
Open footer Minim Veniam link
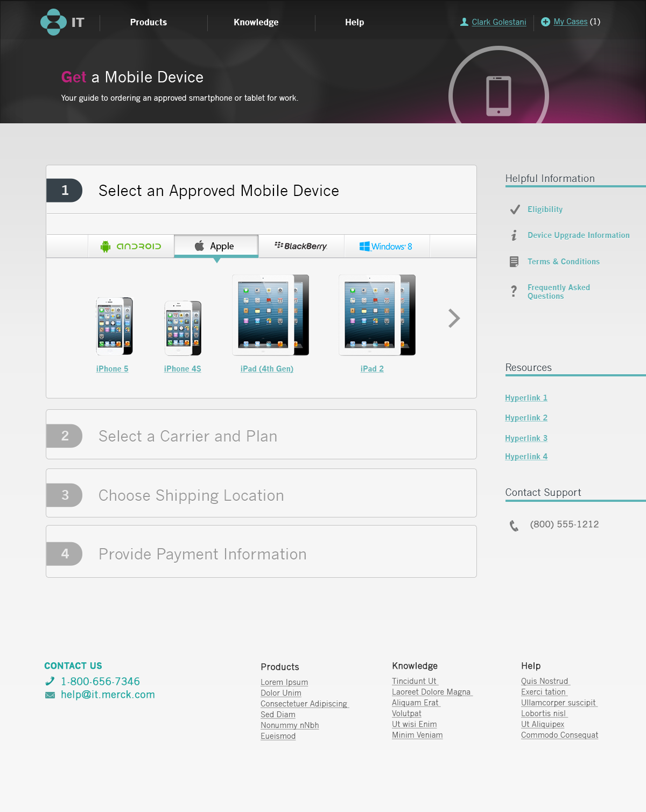(x=417, y=735)
